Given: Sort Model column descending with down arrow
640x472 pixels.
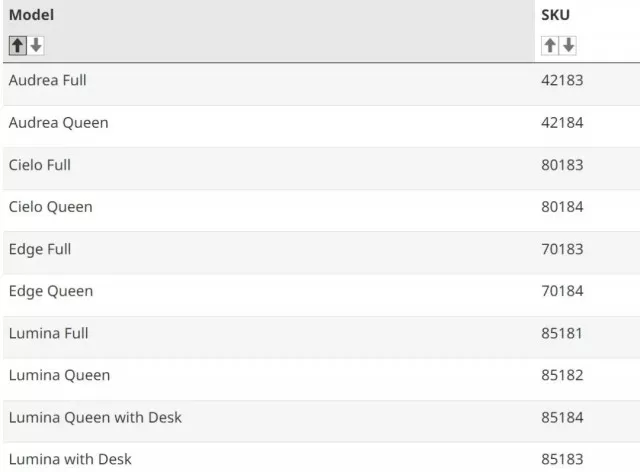Looking at the screenshot, I should pyautogui.click(x=36, y=45).
